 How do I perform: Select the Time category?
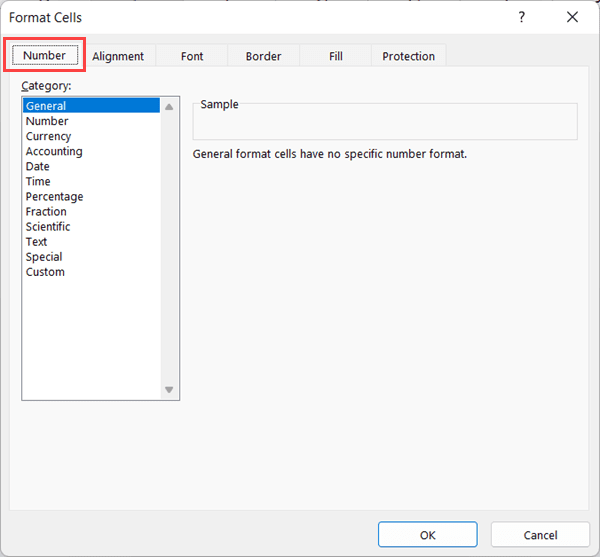(x=38, y=181)
